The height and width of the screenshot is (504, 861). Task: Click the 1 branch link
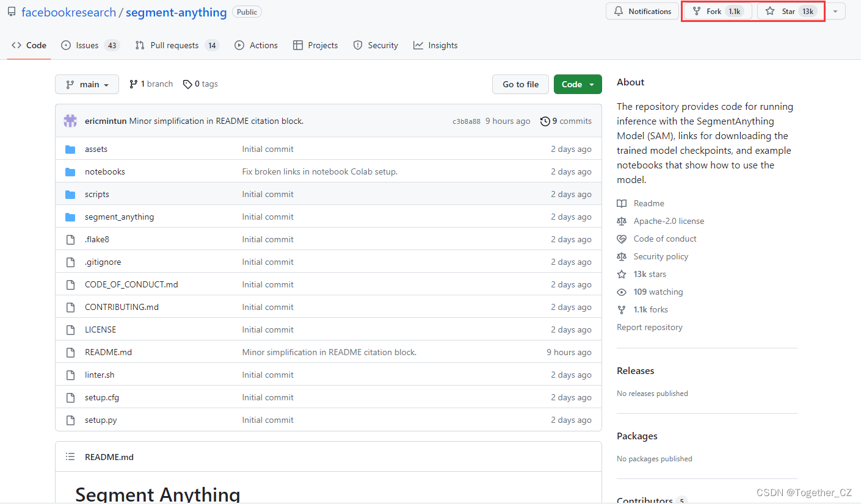[x=151, y=84]
